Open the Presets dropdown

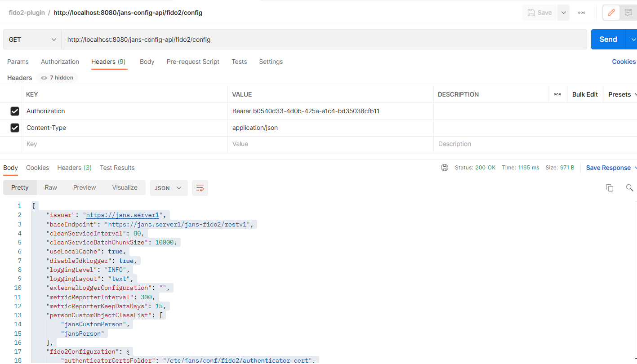[620, 94]
